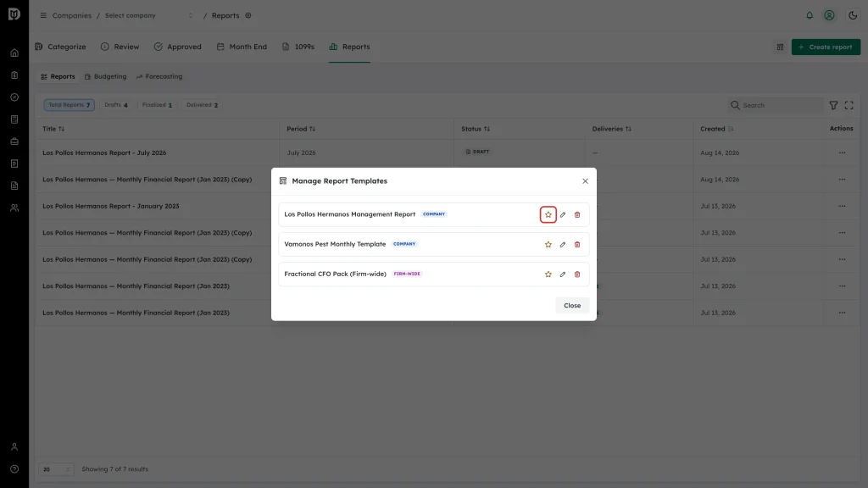The image size is (868, 488).
Task: Open the user profile avatar
Action: click(829, 15)
